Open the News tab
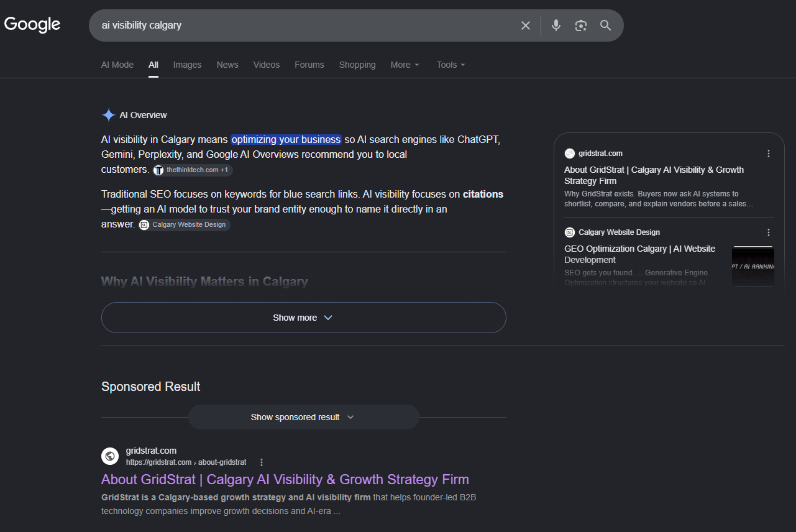Screen dimensions: 796x532 227,65
